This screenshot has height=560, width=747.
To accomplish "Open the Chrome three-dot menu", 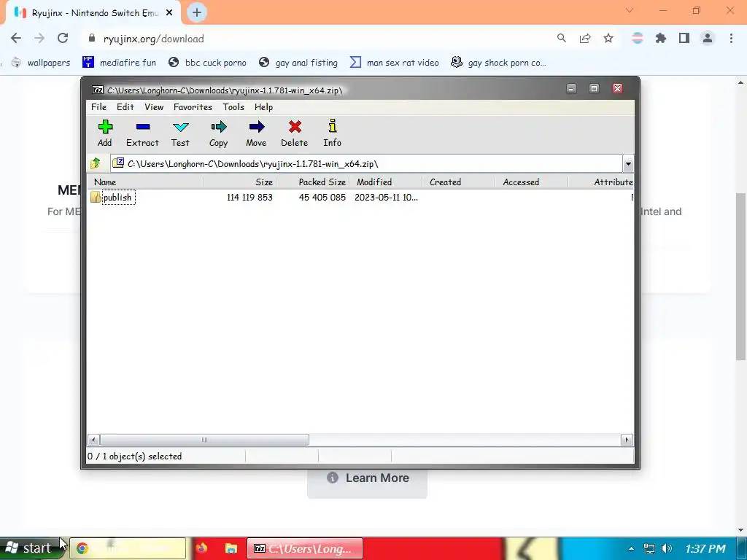I will point(731,38).
